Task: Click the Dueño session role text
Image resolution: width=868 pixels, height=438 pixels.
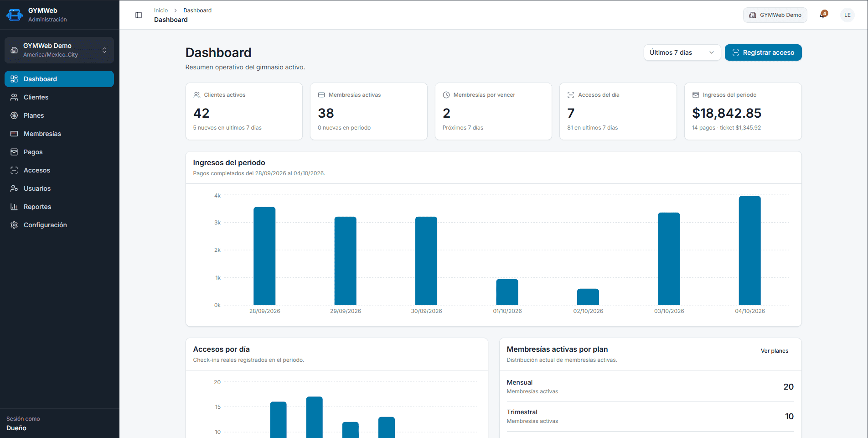Action: pos(16,428)
